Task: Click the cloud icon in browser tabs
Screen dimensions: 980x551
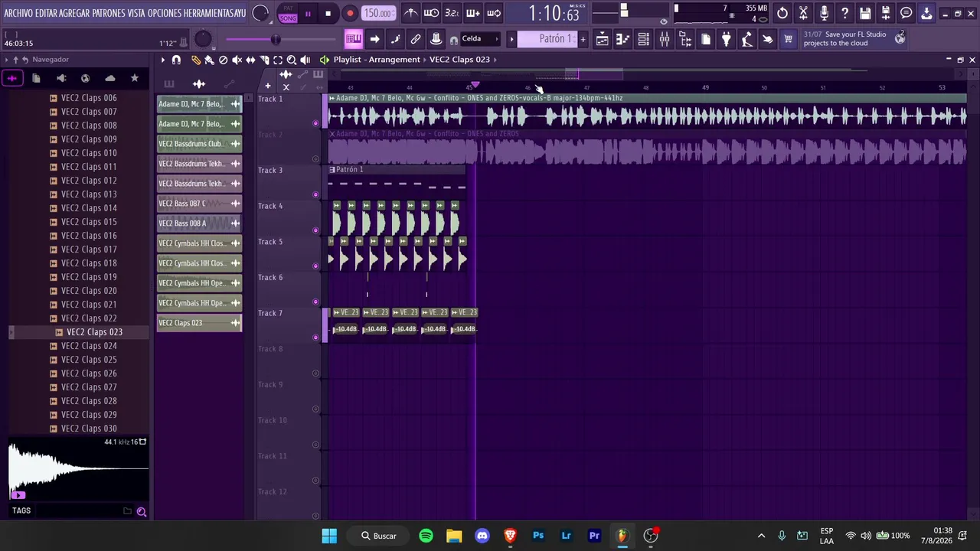Action: [x=110, y=78]
